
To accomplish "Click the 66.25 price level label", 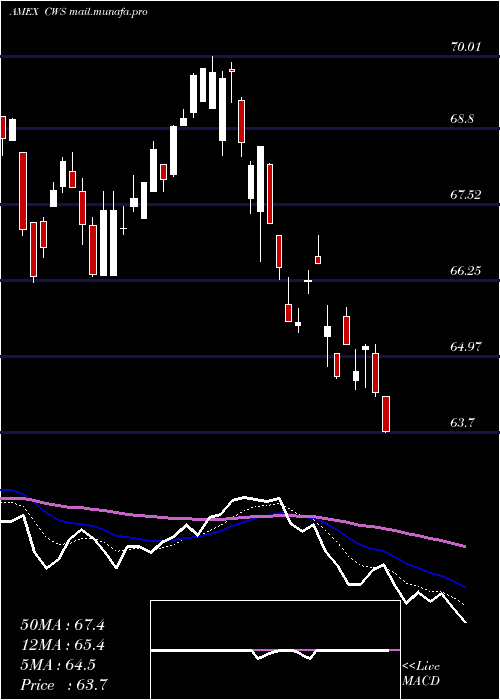I will tap(466, 271).
